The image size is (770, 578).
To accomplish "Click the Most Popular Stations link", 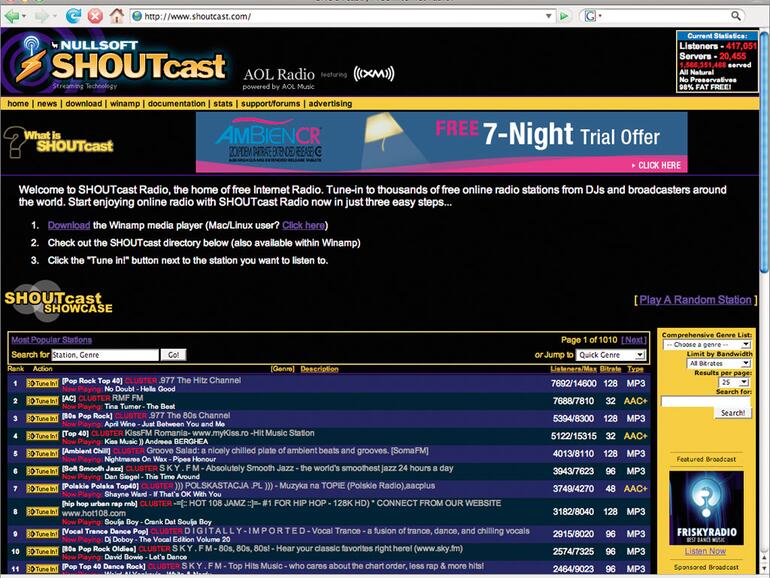I will [52, 340].
